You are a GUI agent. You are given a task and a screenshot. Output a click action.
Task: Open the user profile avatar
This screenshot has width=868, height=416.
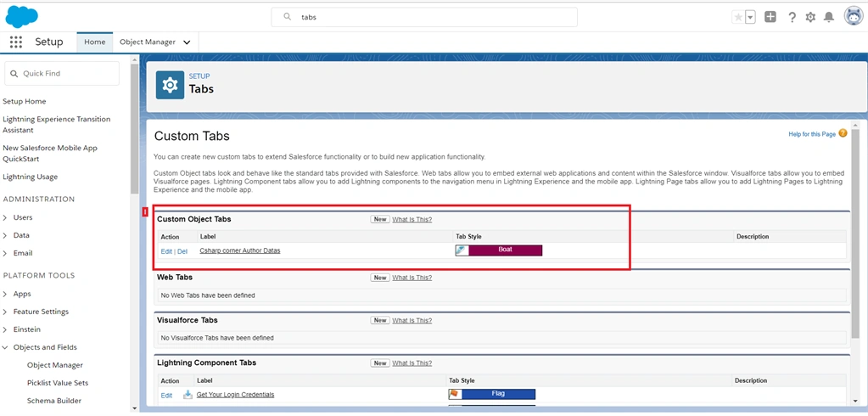coord(853,17)
